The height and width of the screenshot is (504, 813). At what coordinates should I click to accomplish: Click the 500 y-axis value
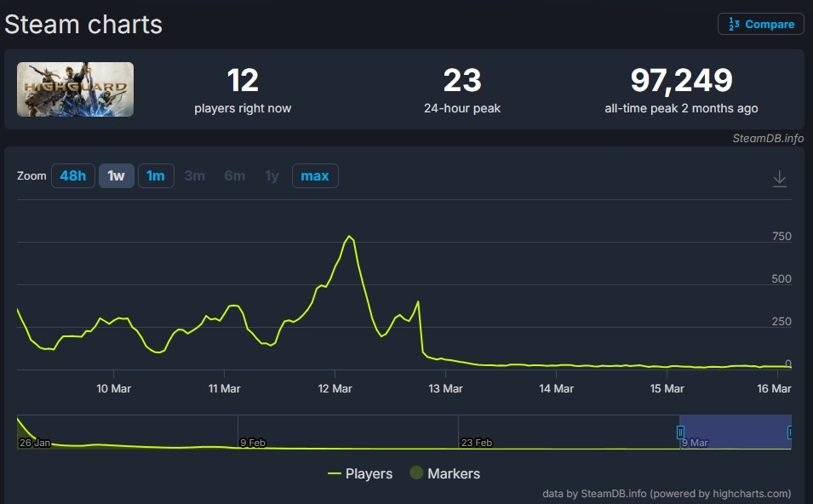click(x=782, y=278)
